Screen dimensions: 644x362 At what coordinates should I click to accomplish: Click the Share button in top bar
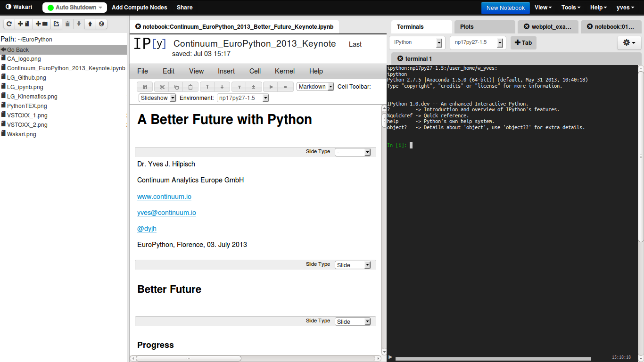point(184,8)
